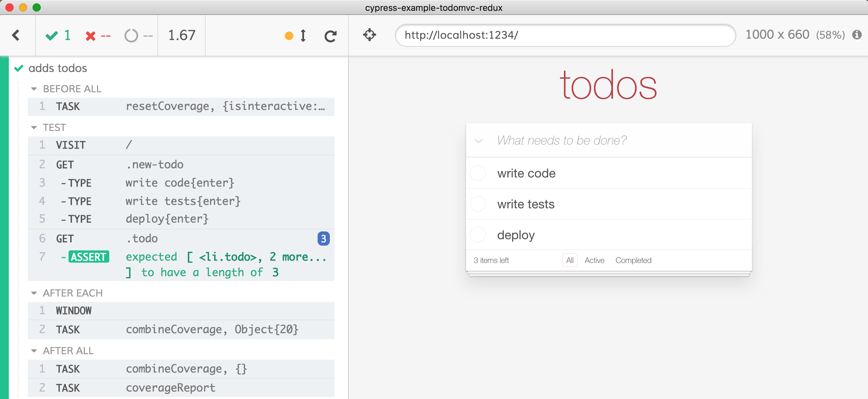
Task: Click the localhost URL address field
Action: tap(565, 35)
